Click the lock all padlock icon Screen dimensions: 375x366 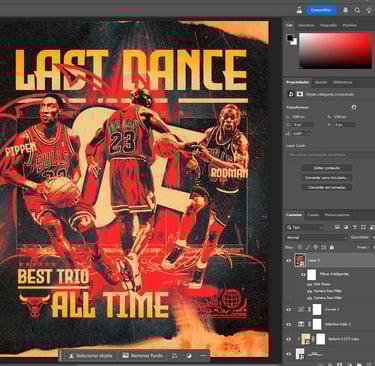pyautogui.click(x=332, y=247)
